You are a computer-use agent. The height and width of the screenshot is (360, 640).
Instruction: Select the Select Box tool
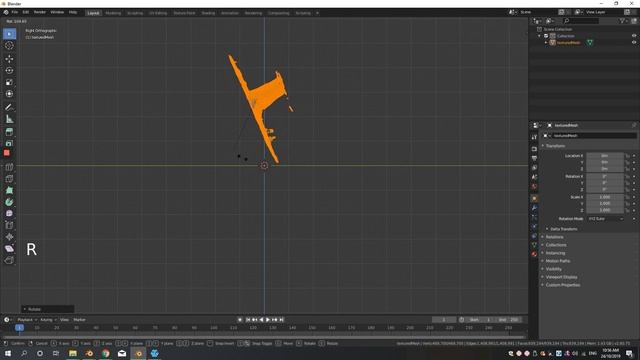pos(9,33)
